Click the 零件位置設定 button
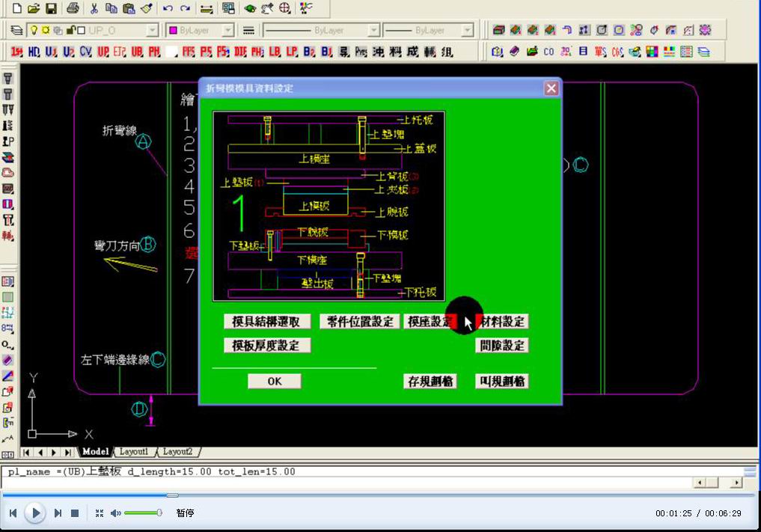Screen dimensions: 761x532 tap(360, 321)
